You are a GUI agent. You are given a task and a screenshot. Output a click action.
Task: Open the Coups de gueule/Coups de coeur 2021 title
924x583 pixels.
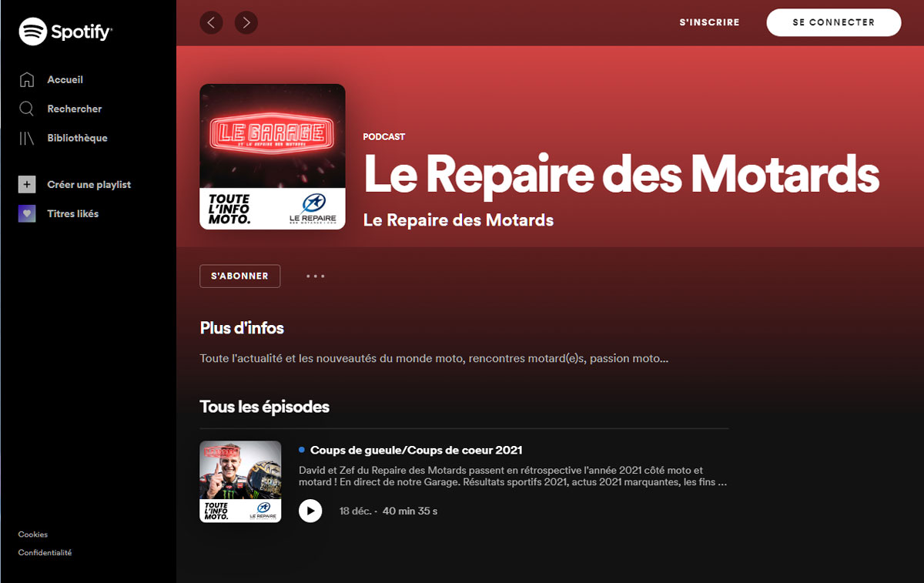coord(417,450)
